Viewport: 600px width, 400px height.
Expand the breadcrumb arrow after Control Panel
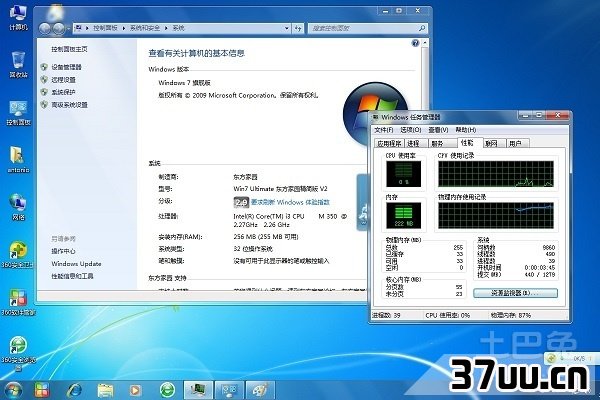click(x=124, y=28)
